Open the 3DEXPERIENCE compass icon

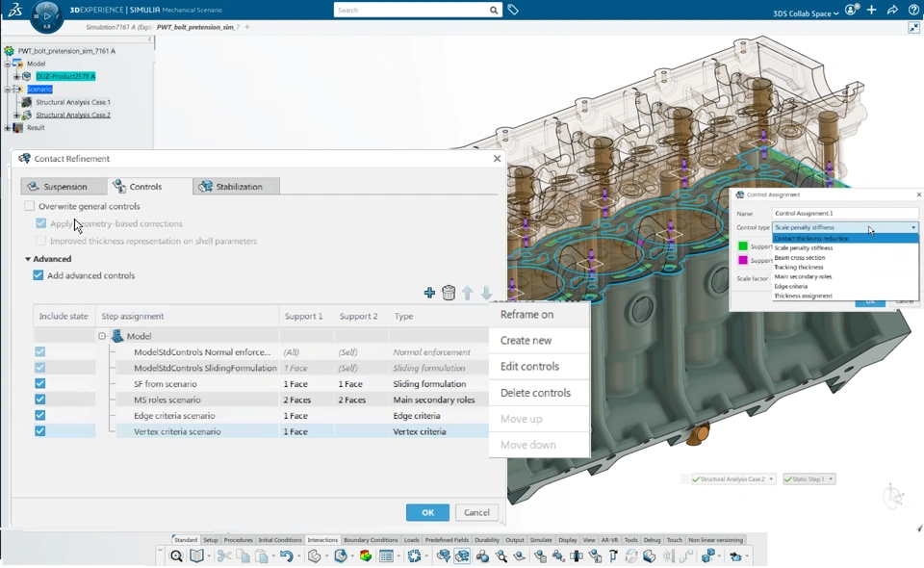[x=45, y=14]
